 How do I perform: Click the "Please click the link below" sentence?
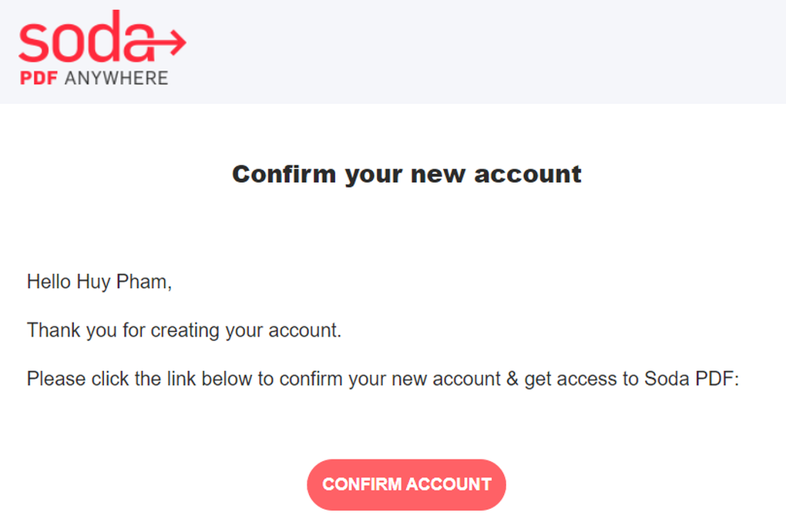point(383,379)
